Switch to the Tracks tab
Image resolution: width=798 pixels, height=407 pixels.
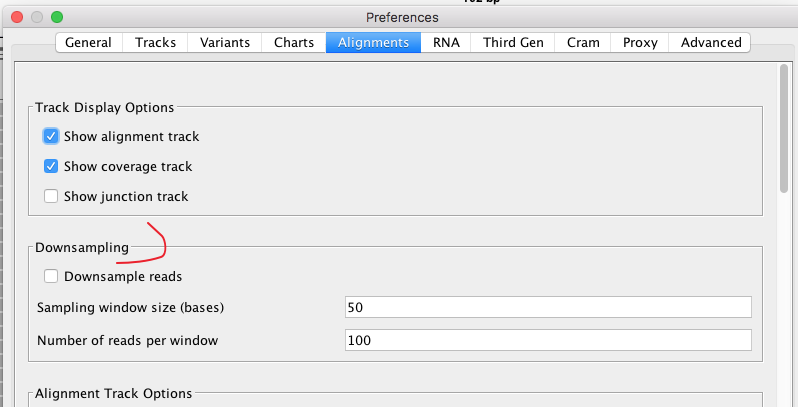pyautogui.click(x=155, y=42)
